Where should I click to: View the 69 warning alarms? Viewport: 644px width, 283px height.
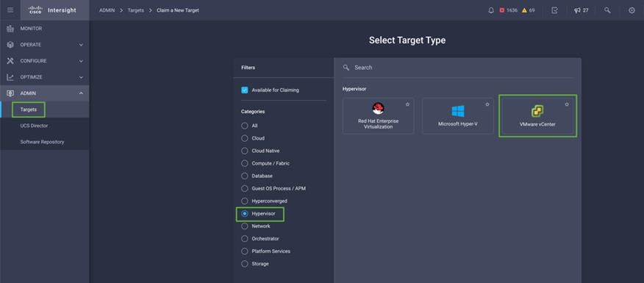[x=529, y=10]
